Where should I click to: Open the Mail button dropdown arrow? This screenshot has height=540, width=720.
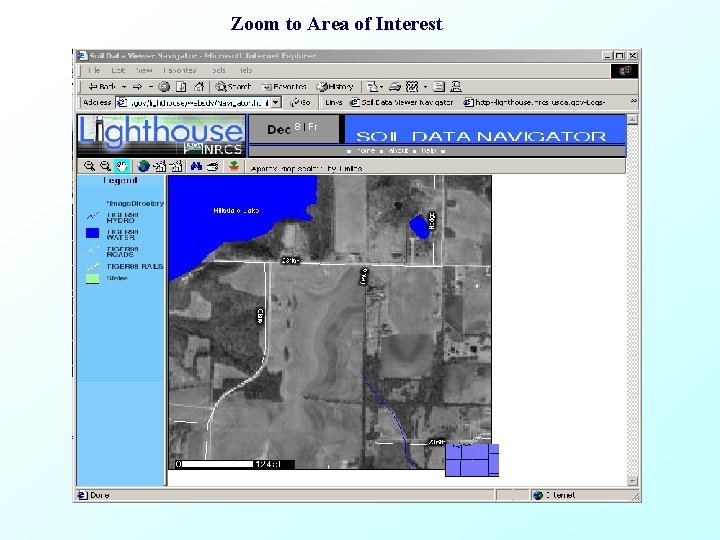coord(382,87)
